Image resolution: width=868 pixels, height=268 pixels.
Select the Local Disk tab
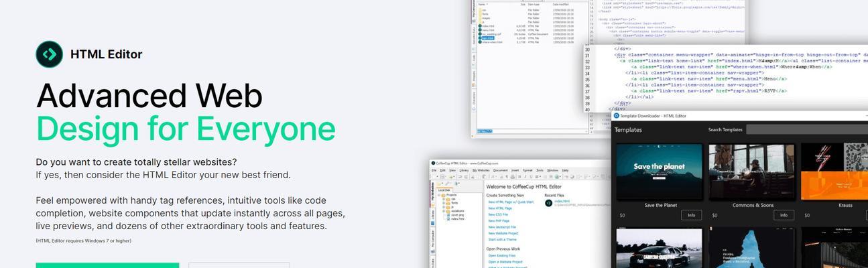[443, 190]
